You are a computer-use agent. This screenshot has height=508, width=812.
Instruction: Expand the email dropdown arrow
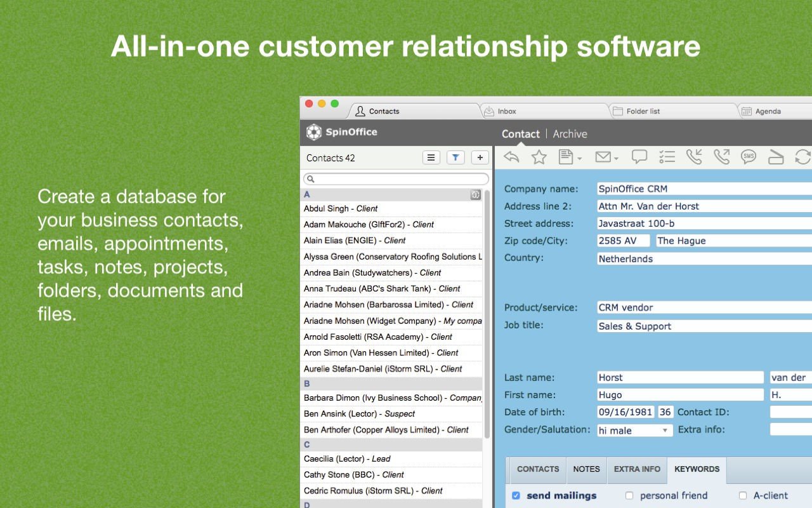point(617,159)
